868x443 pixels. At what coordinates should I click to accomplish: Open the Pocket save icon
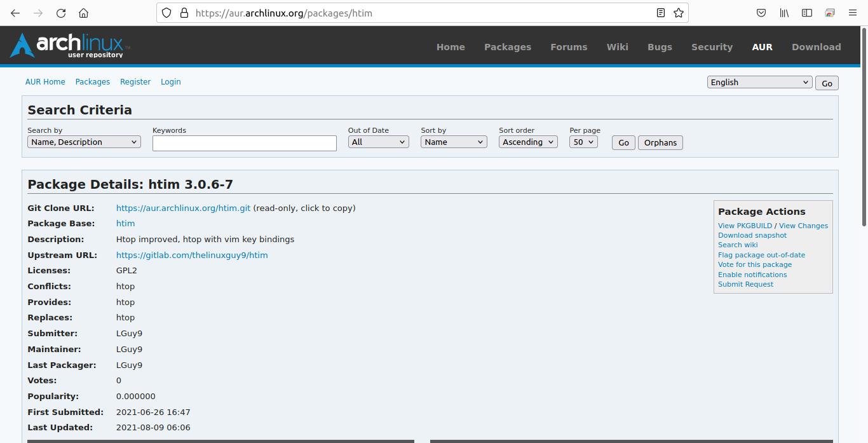click(761, 13)
